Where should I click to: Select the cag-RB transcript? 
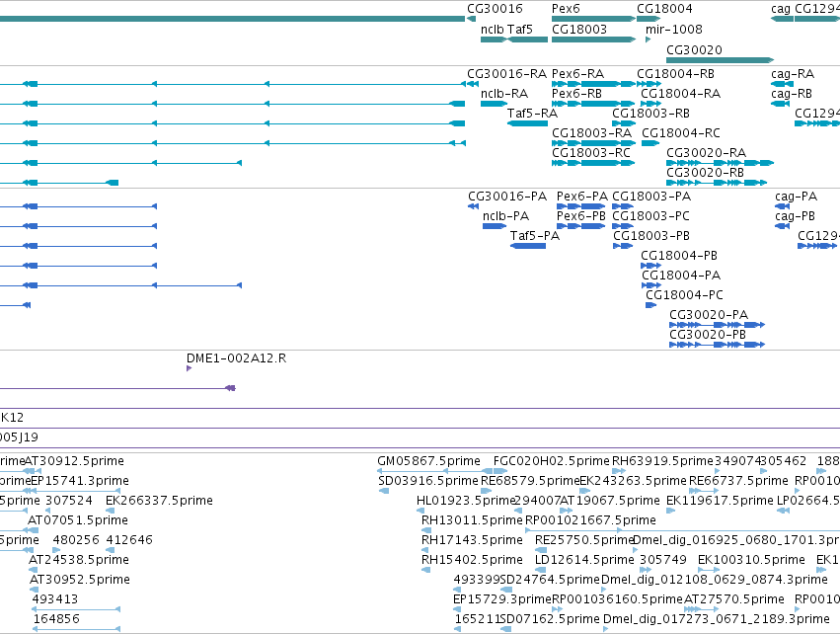pos(780,104)
